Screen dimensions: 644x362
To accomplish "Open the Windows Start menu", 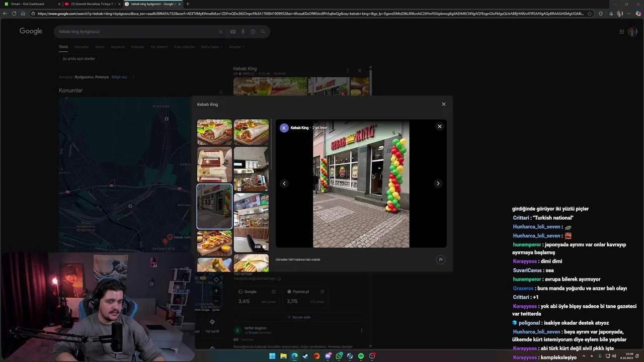I will tap(272, 356).
